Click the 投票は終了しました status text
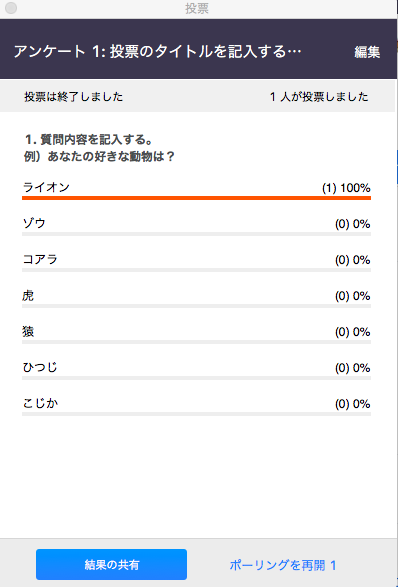 [73, 97]
